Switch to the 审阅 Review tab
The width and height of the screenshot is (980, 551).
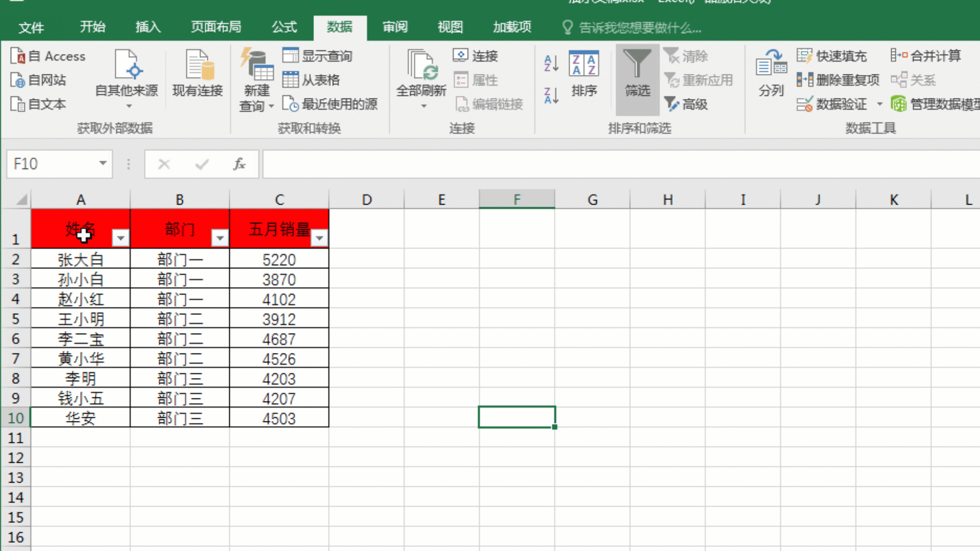click(395, 27)
